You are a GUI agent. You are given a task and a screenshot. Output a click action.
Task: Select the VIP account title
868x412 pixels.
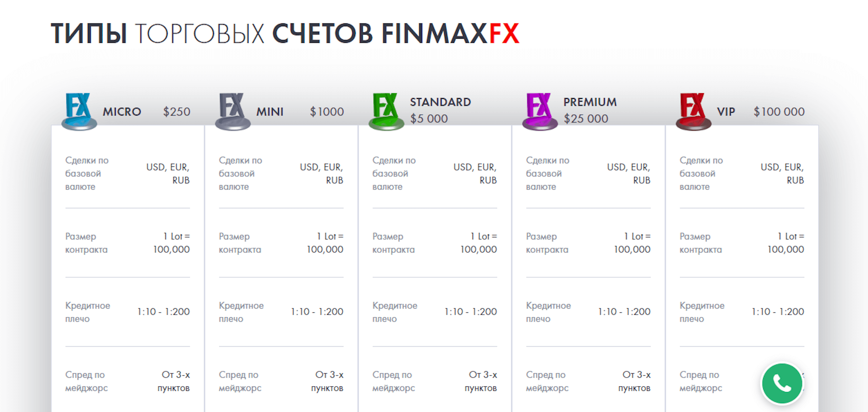[x=726, y=112]
